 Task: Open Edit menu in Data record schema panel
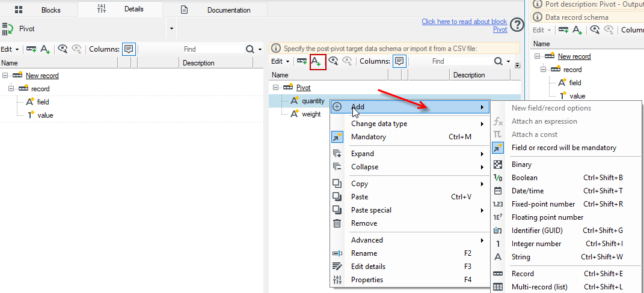click(x=542, y=30)
